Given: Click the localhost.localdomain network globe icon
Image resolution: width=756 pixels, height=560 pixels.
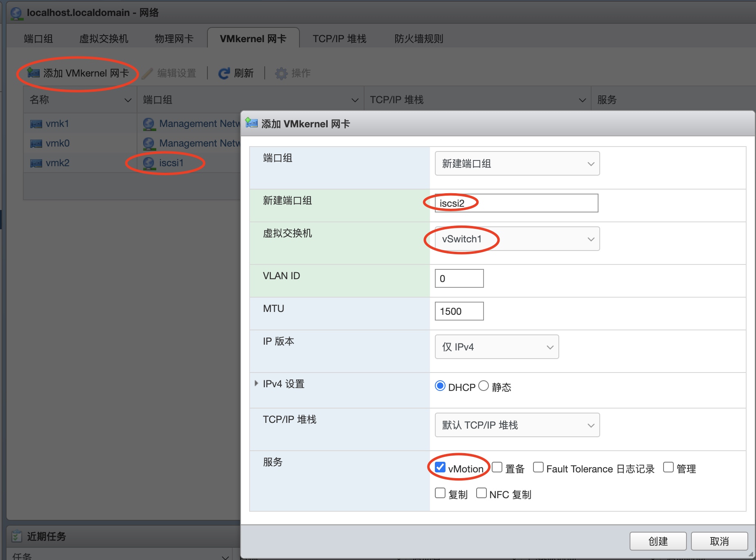Looking at the screenshot, I should 16,13.
